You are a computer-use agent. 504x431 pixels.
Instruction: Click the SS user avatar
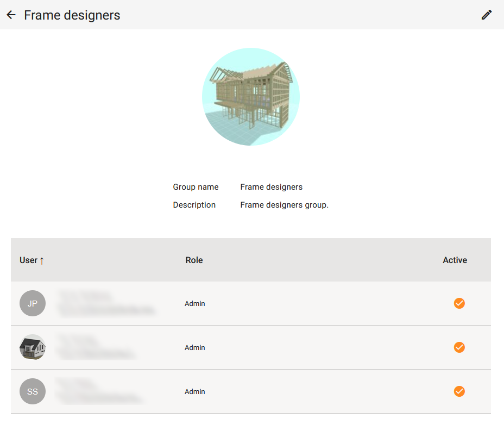[x=33, y=391]
